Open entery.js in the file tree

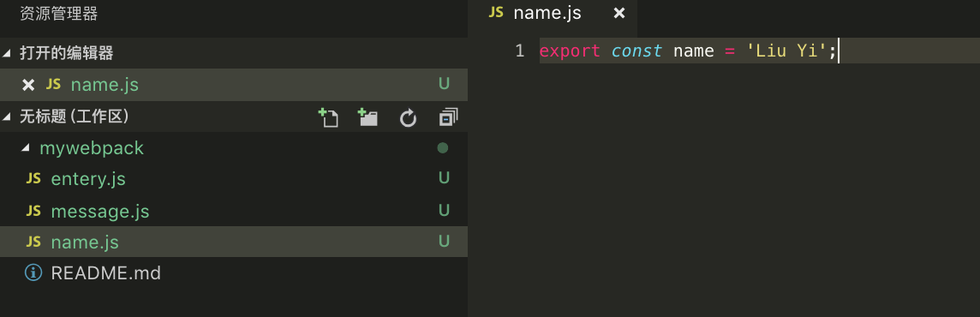click(x=234, y=179)
